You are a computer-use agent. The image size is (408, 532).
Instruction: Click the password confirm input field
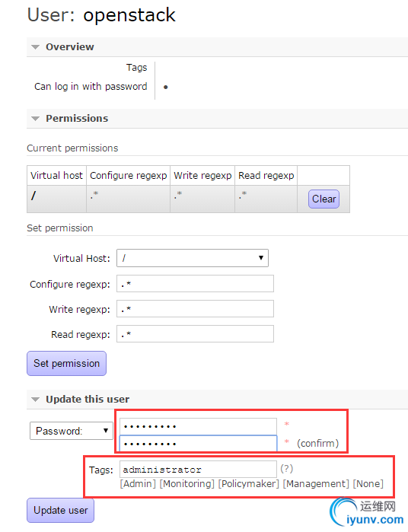point(198,444)
